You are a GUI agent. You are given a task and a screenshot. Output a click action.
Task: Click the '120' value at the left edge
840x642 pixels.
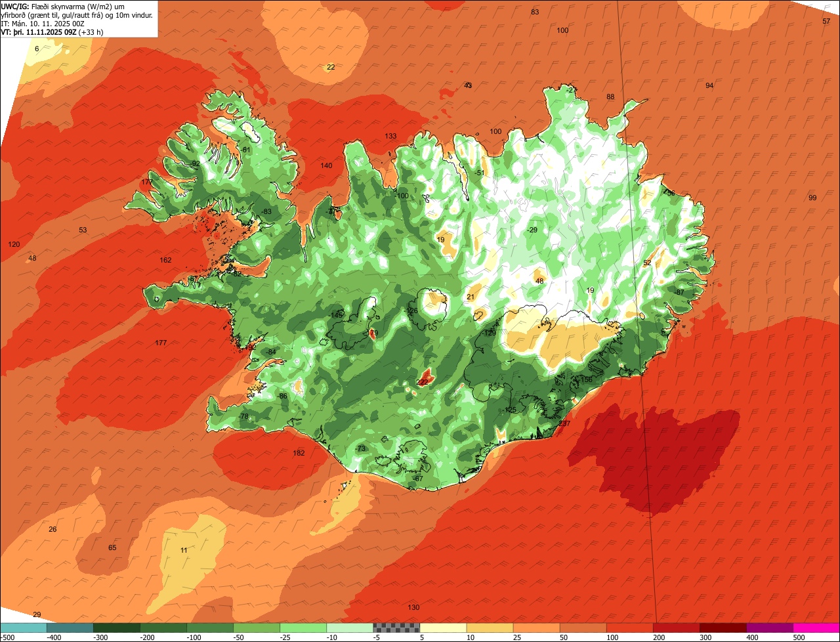click(x=14, y=244)
